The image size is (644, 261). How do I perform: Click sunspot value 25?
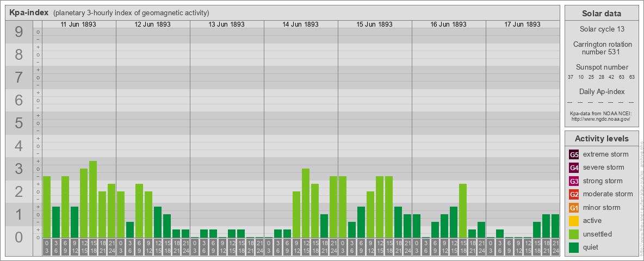coord(591,77)
